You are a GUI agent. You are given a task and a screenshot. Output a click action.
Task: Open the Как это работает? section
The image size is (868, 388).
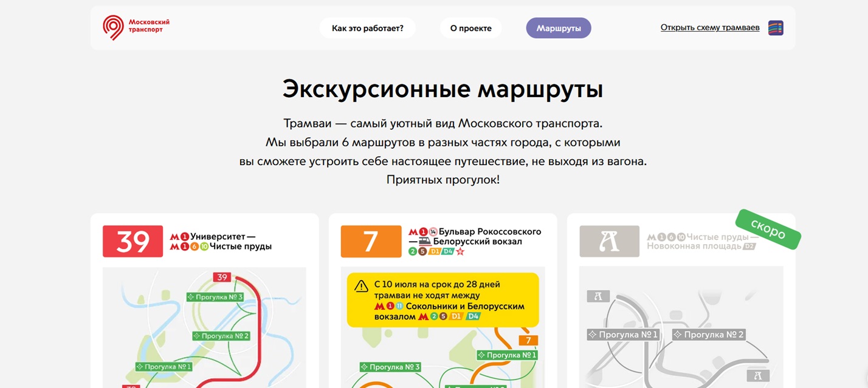(367, 28)
